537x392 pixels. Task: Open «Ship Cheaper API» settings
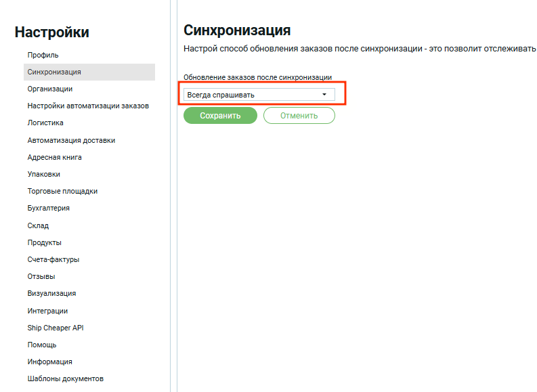(x=56, y=328)
